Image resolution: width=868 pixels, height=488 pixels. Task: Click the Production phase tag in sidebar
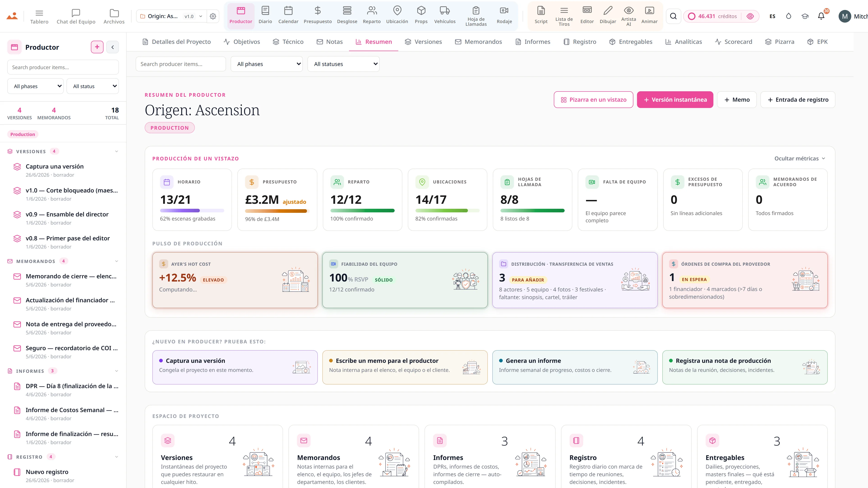23,134
